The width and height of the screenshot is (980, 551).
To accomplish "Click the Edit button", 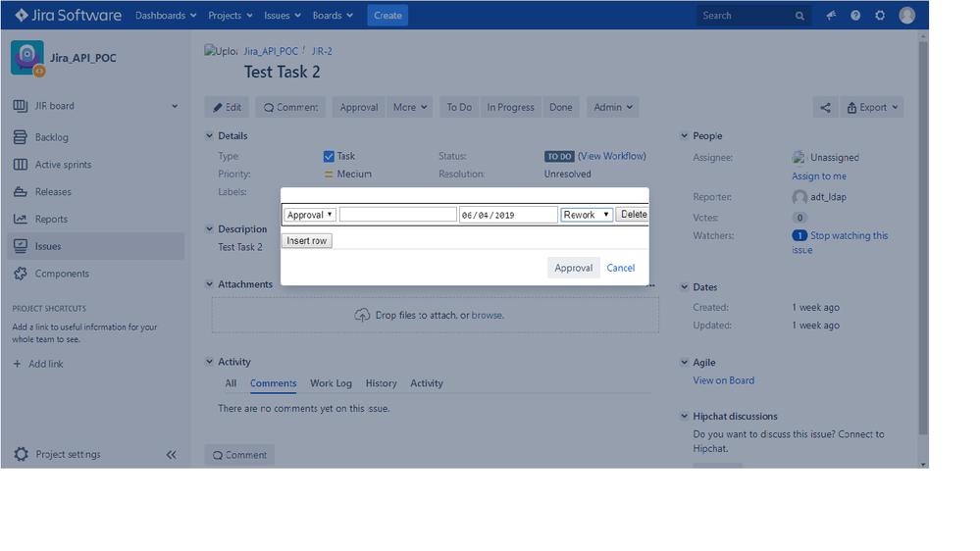I will tap(227, 108).
